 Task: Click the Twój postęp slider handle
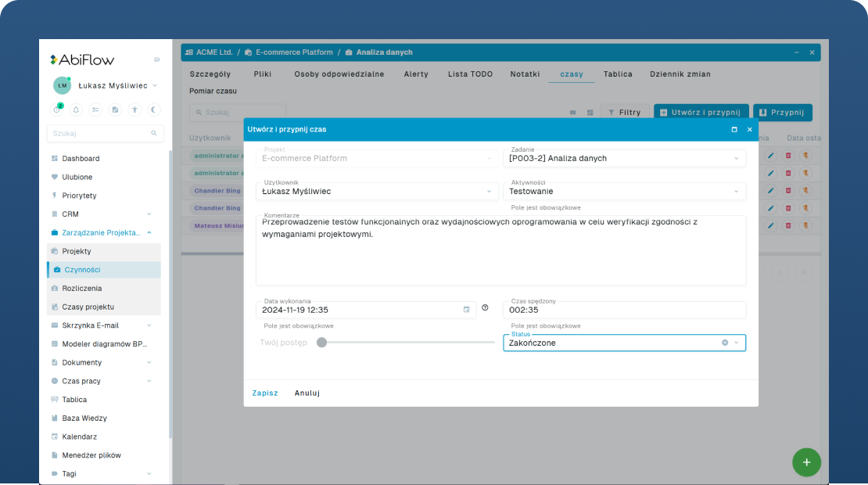[x=321, y=343]
